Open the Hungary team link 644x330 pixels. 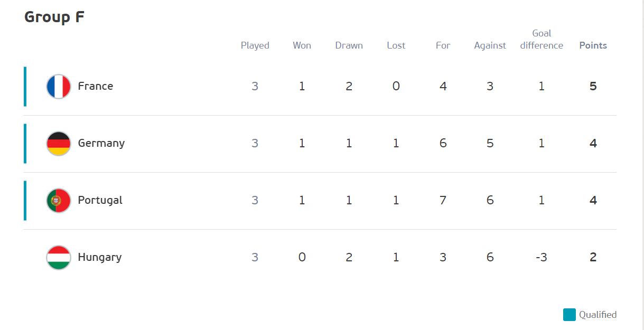tap(100, 257)
